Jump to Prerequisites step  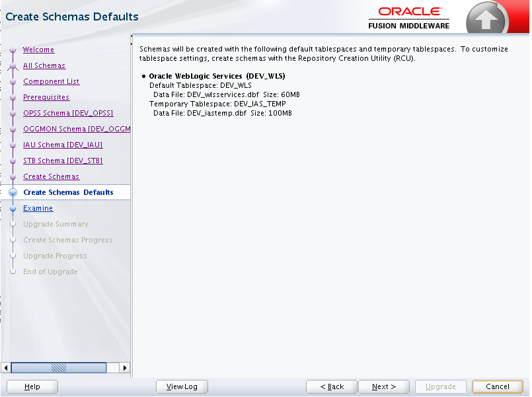46,97
